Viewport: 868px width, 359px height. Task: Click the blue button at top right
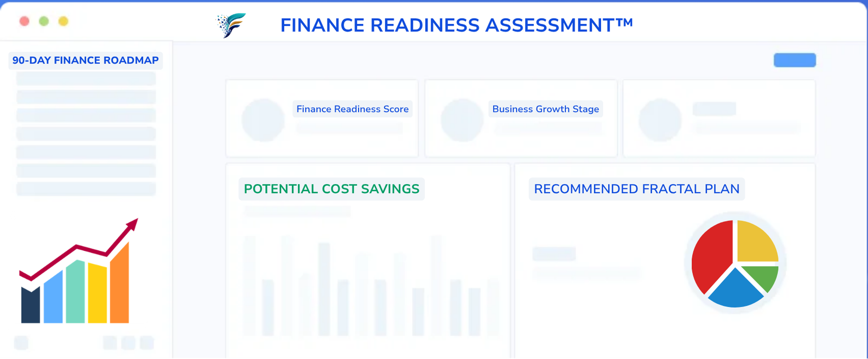(795, 60)
